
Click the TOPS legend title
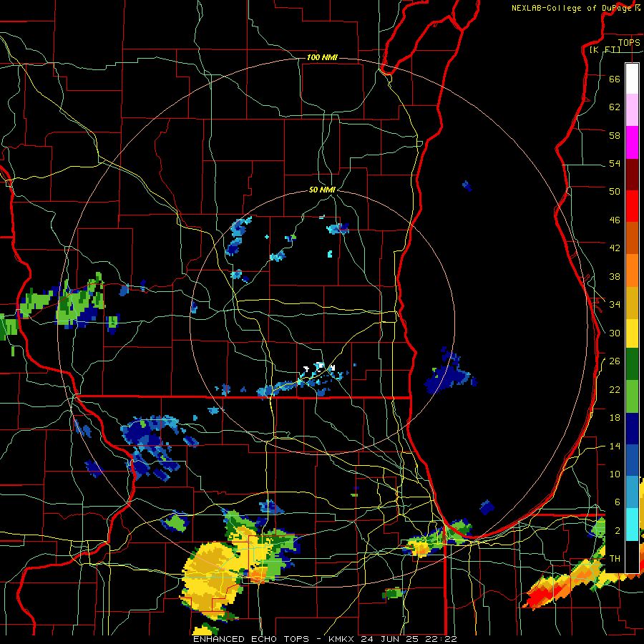click(629, 43)
